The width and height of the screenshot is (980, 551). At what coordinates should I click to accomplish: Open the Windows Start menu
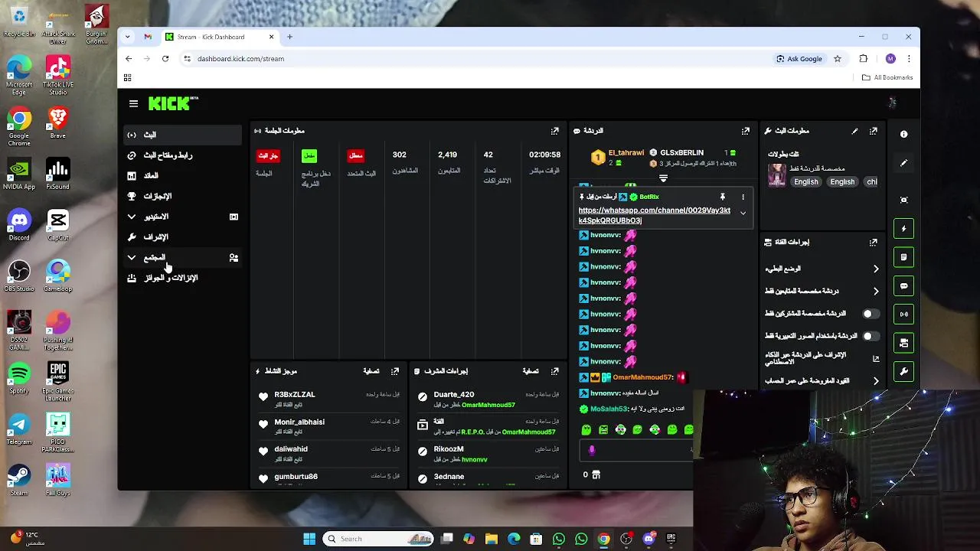[x=309, y=539]
